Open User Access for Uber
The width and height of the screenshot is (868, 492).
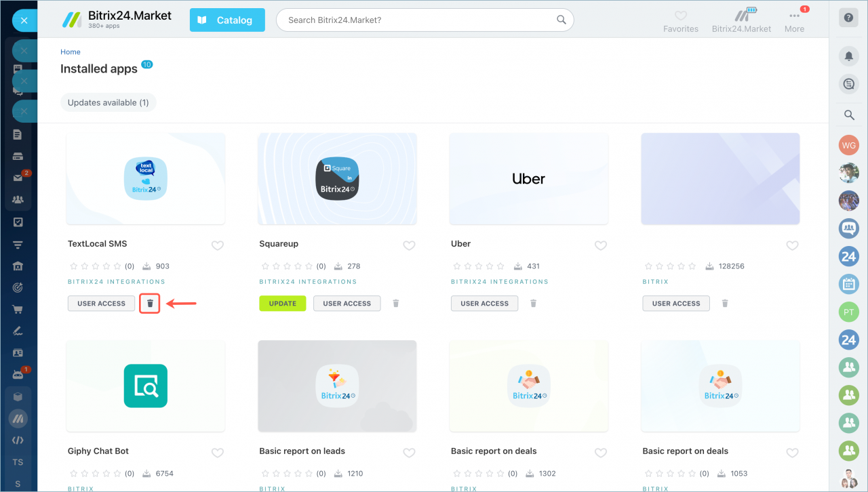point(485,303)
